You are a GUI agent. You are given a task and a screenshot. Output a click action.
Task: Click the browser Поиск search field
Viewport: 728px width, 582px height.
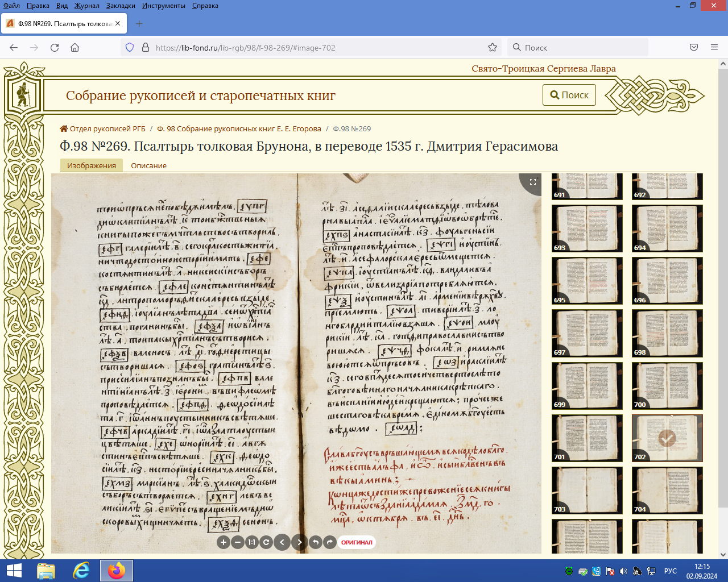(577, 48)
